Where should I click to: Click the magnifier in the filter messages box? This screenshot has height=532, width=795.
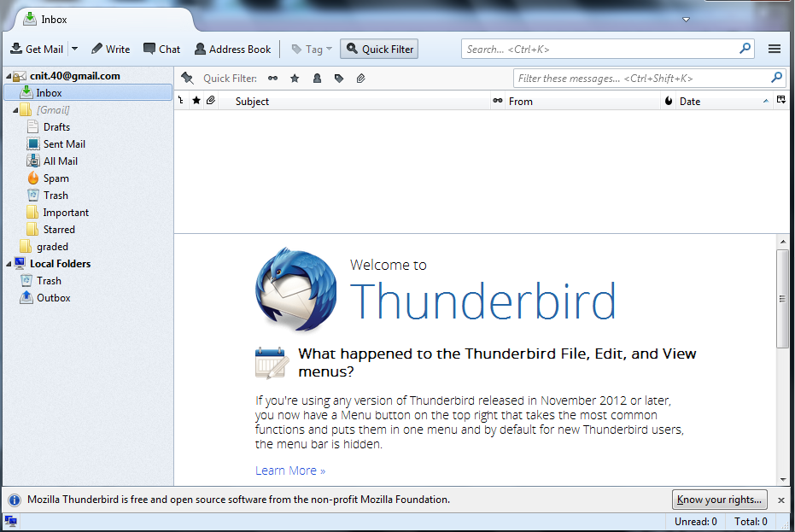[776, 78]
